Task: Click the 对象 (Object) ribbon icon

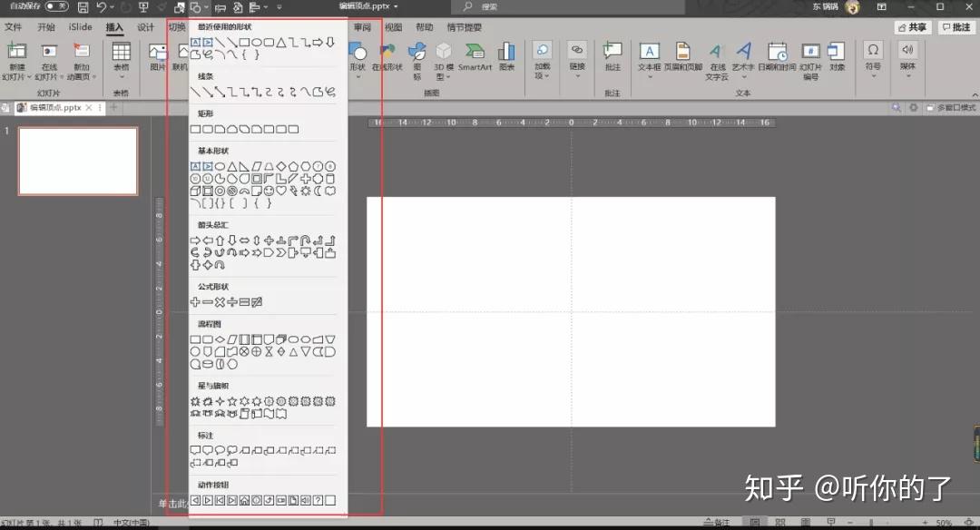Action: click(837, 57)
